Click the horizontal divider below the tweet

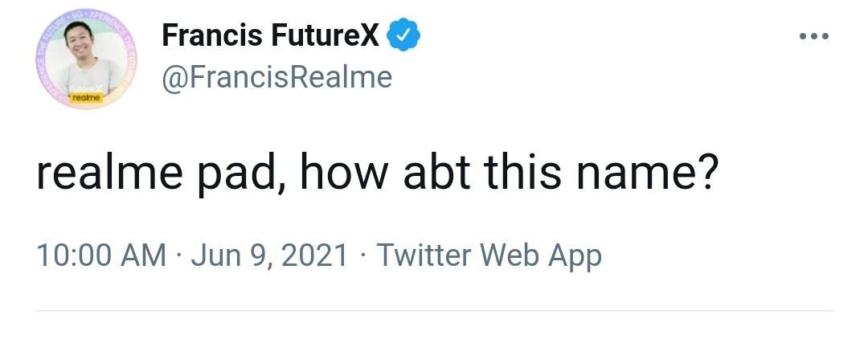pyautogui.click(x=434, y=311)
